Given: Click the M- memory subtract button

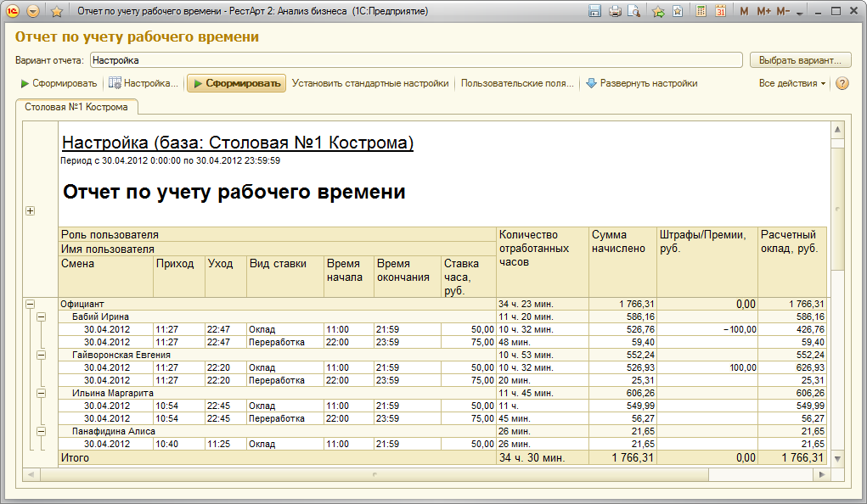Looking at the screenshot, I should pos(783,11).
